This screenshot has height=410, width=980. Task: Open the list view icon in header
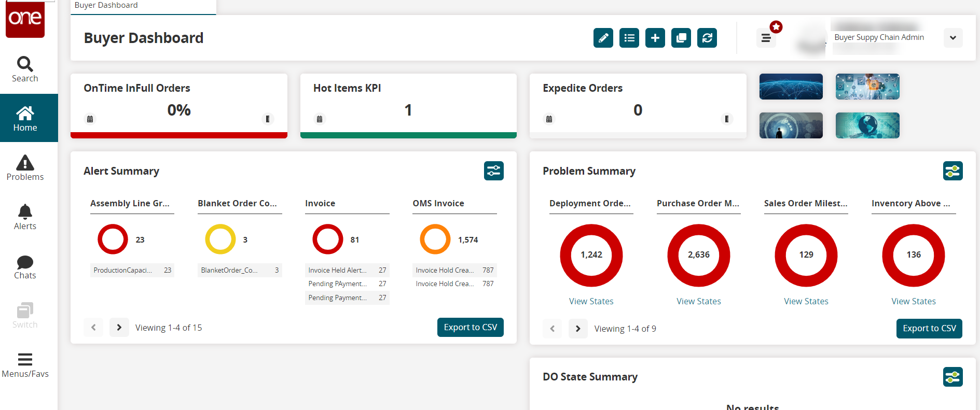629,38
